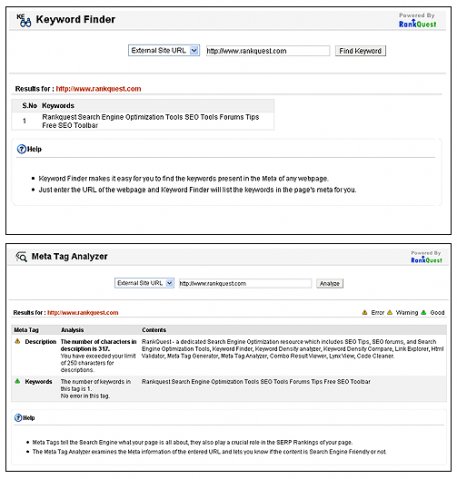Click the Keywords row green triangle icon
The image size is (457, 479).
tap(18, 381)
